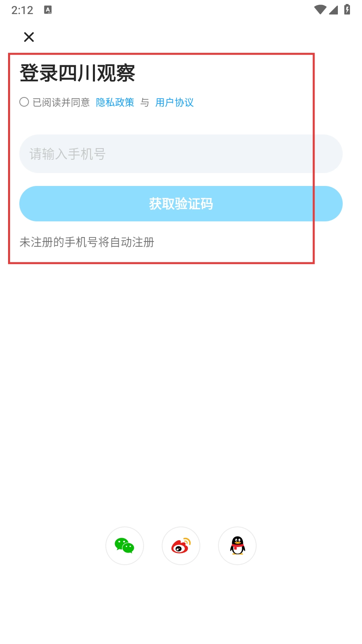Open the 隐私政策 link

pyautogui.click(x=115, y=103)
